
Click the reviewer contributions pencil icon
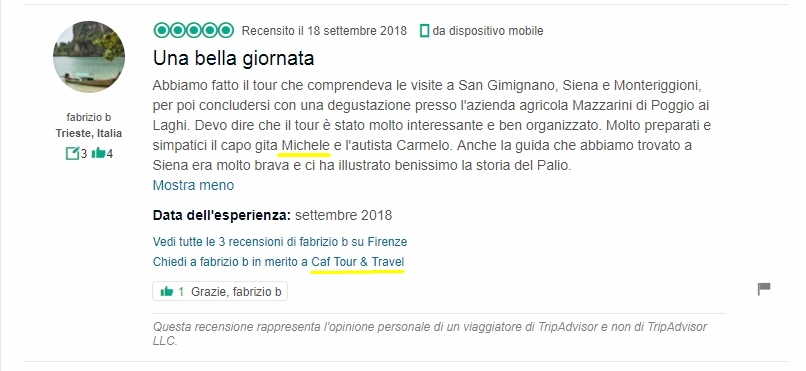[x=72, y=153]
